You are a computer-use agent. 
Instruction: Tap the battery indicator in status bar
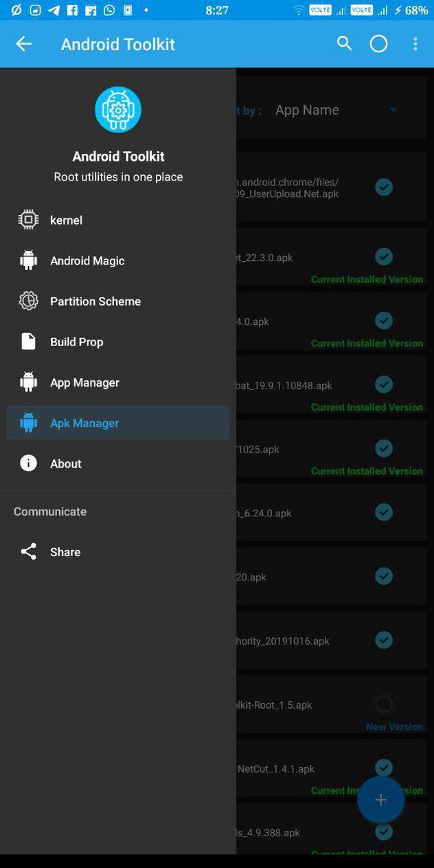(411, 10)
